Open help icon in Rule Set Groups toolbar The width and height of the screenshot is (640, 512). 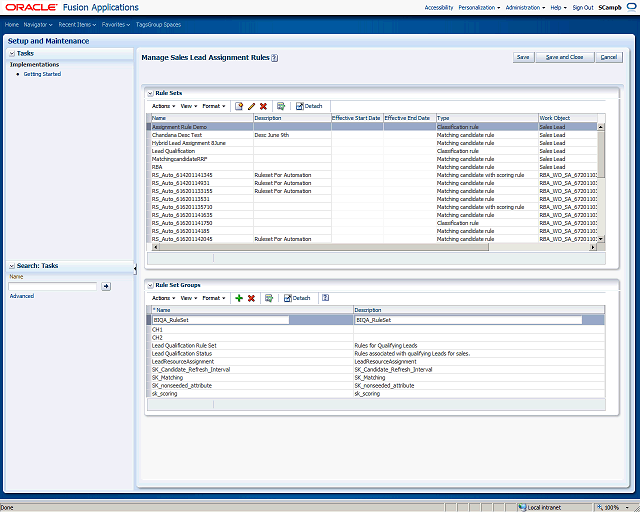(x=325, y=298)
